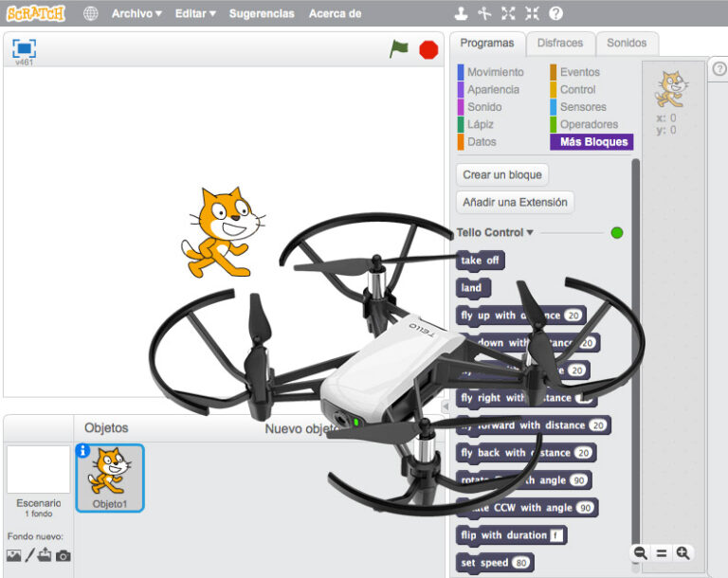
Task: Click the cat sprite on the stage
Action: (x=224, y=232)
